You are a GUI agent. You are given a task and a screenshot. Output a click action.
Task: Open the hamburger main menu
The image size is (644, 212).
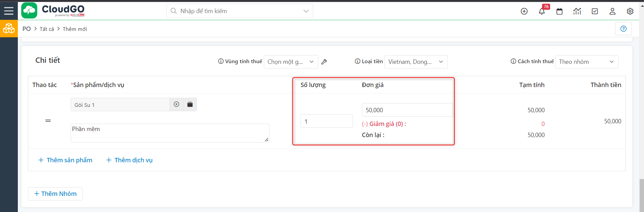click(x=9, y=11)
